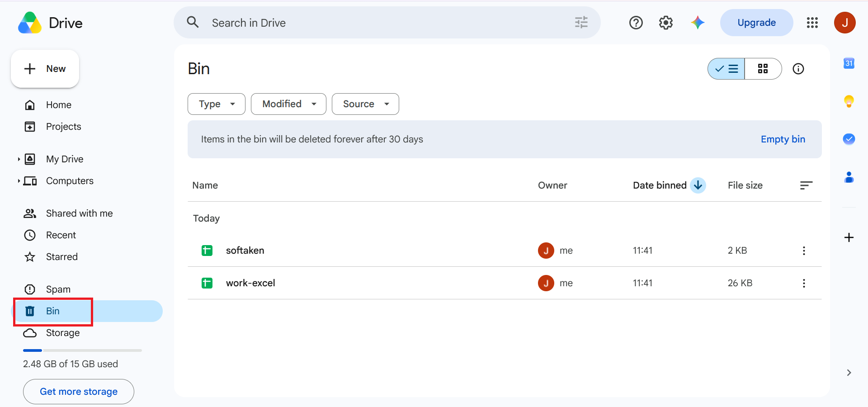Screen dimensions: 868x407
Task: Click Get more storage button
Action: (79, 392)
